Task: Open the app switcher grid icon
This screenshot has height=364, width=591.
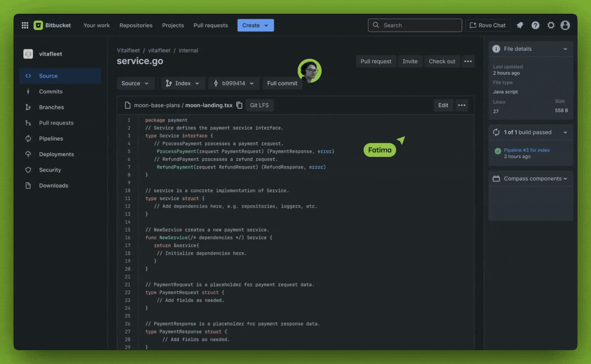Action: coord(25,25)
